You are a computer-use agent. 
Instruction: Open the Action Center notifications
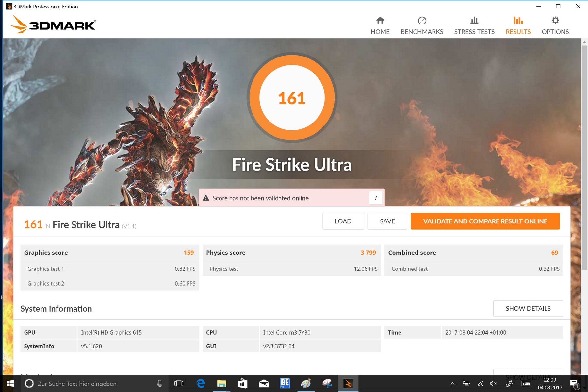[x=574, y=384]
